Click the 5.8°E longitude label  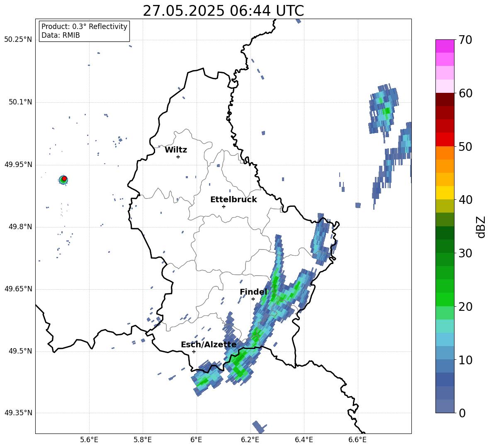(143, 440)
